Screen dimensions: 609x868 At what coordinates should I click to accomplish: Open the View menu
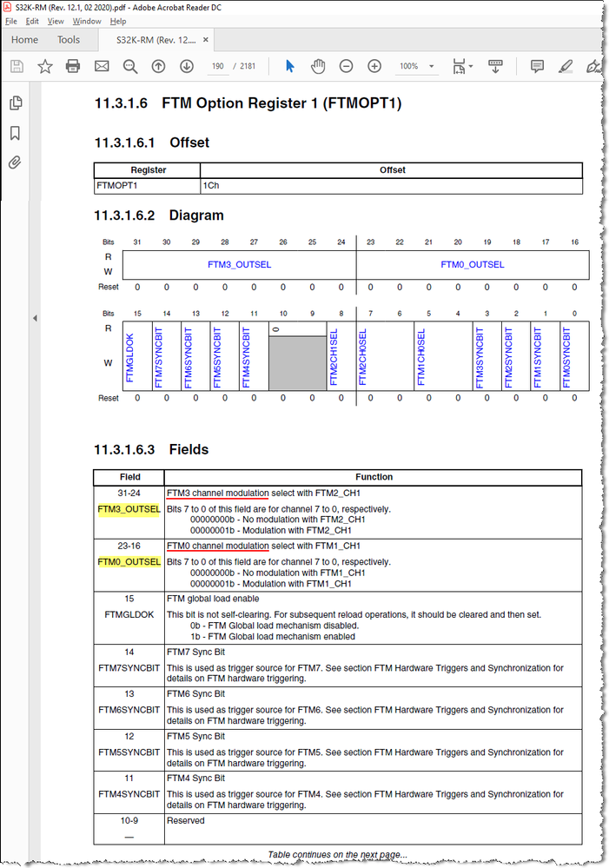56,21
